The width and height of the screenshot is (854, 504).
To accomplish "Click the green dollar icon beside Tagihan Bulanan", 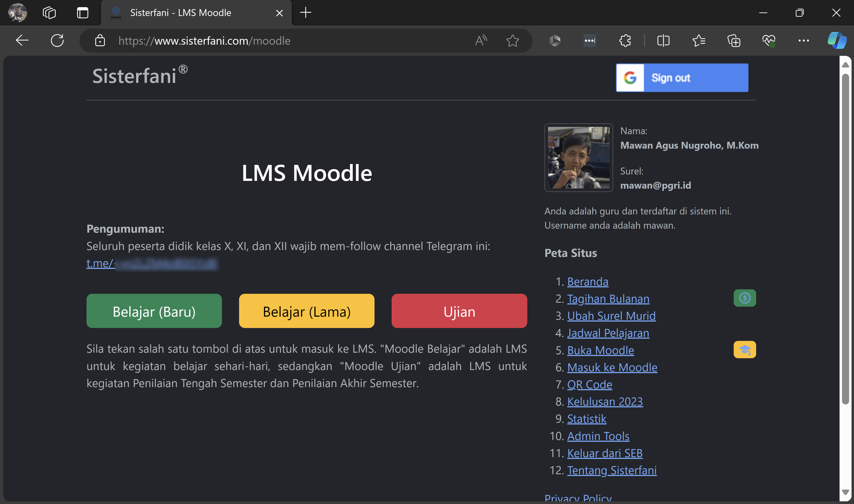I will (x=744, y=298).
